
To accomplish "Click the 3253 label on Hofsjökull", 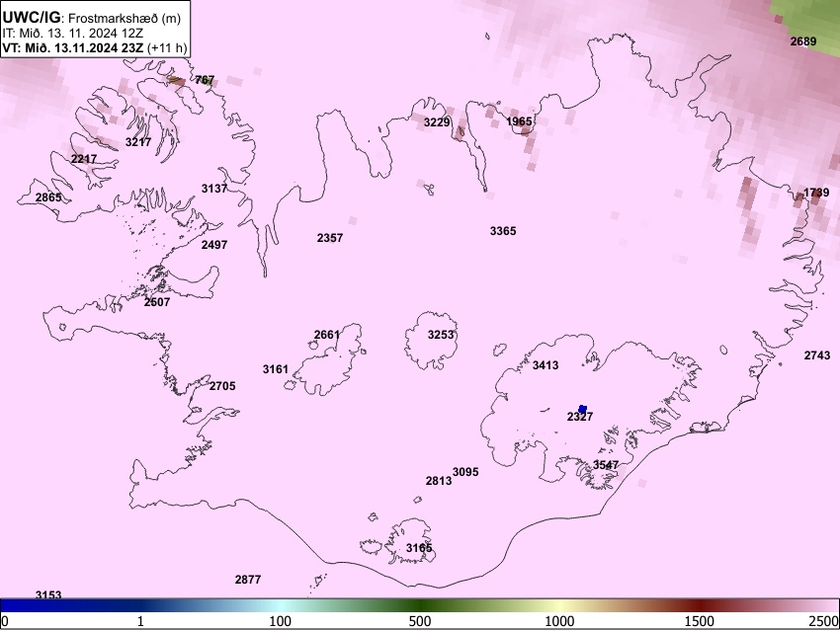I will pos(441,335).
